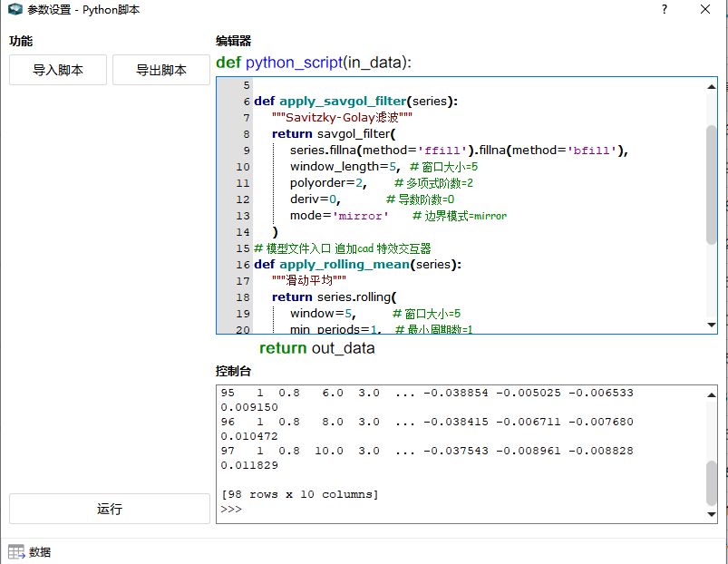Click the help question mark button
This screenshot has width=728, height=564.
(x=665, y=9)
